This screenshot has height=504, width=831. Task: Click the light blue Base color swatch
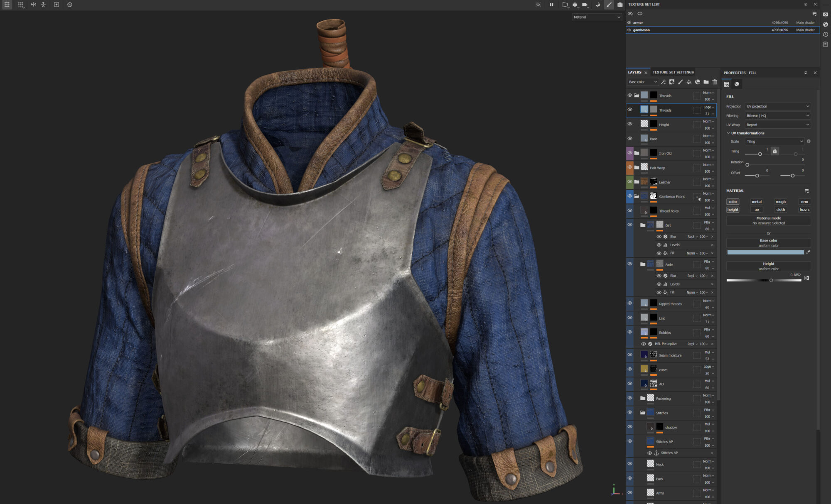(x=765, y=252)
